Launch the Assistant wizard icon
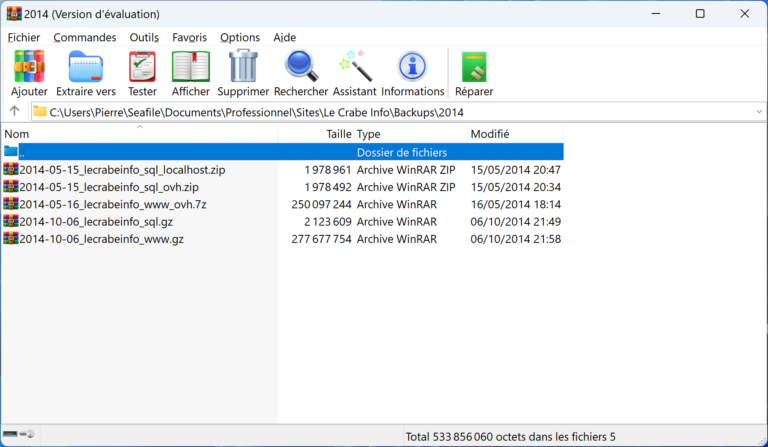This screenshot has height=447, width=768. 354,68
